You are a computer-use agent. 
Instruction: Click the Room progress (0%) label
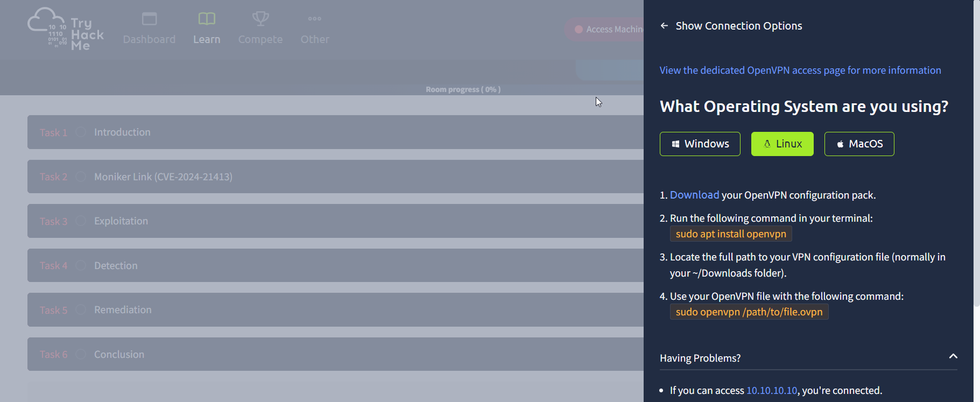click(x=463, y=89)
